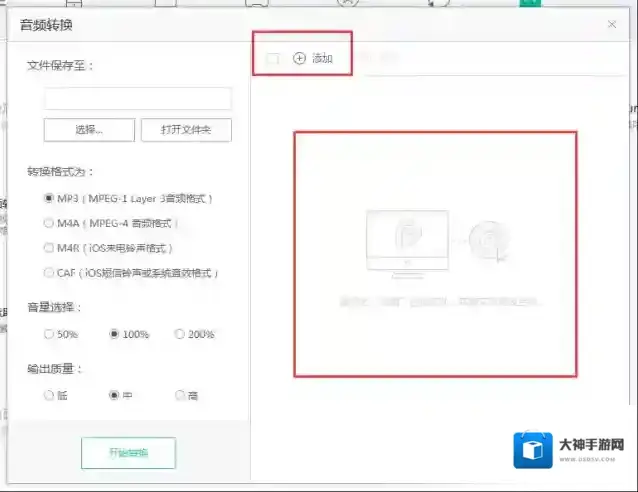Select the MP3 format radio button
Image resolution: width=638 pixels, height=492 pixels.
48,198
